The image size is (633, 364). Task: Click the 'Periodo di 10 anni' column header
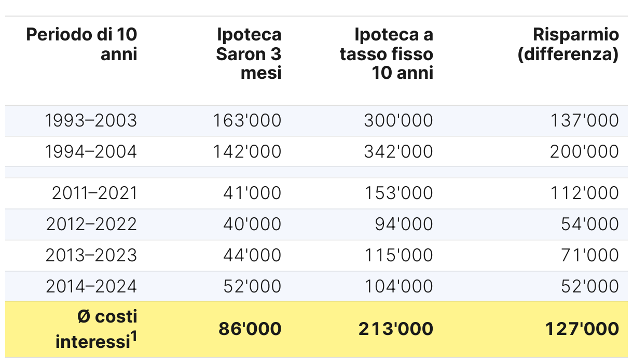pos(81,44)
